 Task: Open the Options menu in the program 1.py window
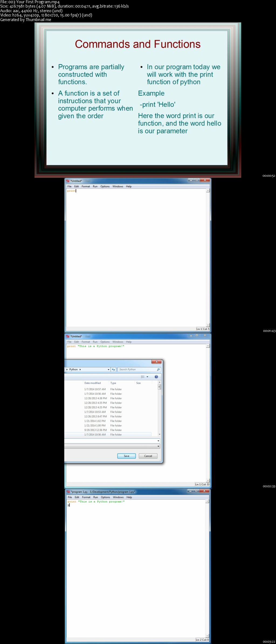pos(105,497)
